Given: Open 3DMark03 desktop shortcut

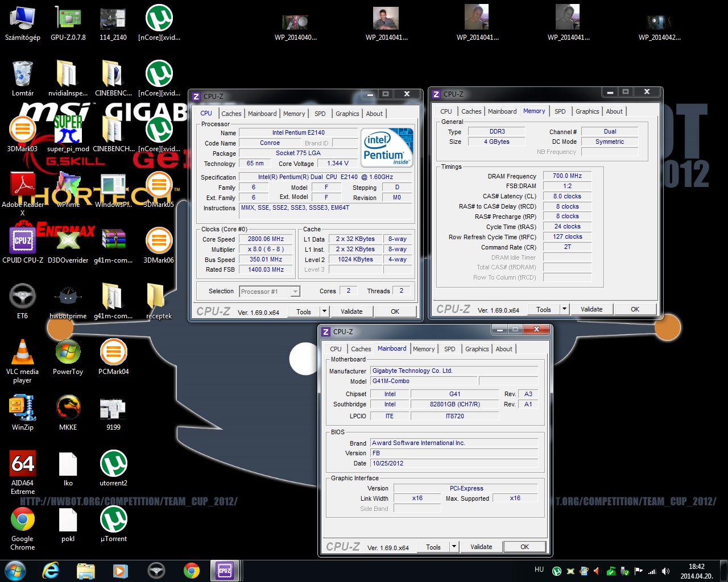Looking at the screenshot, I should click(22, 135).
